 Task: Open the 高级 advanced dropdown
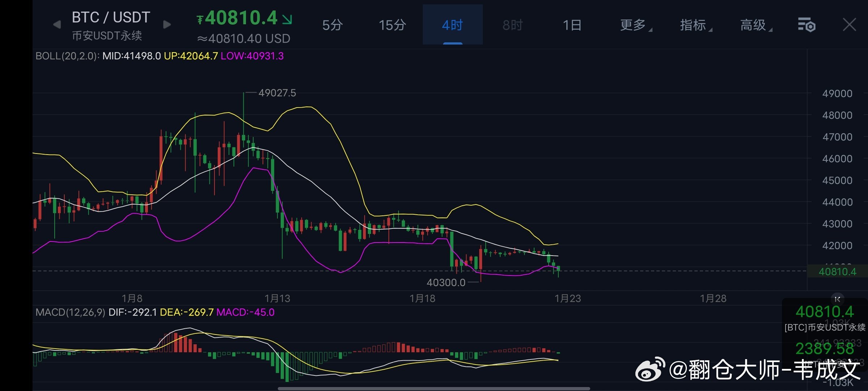tap(756, 25)
